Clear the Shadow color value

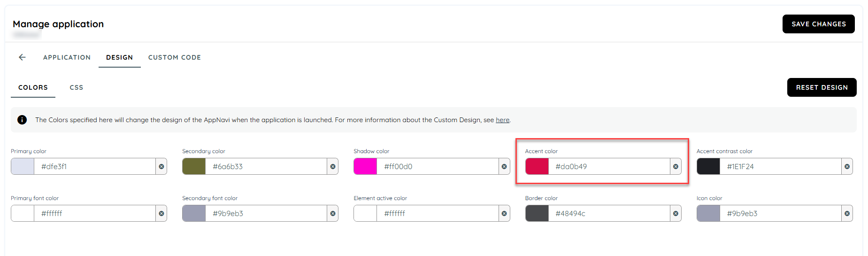coord(504,166)
